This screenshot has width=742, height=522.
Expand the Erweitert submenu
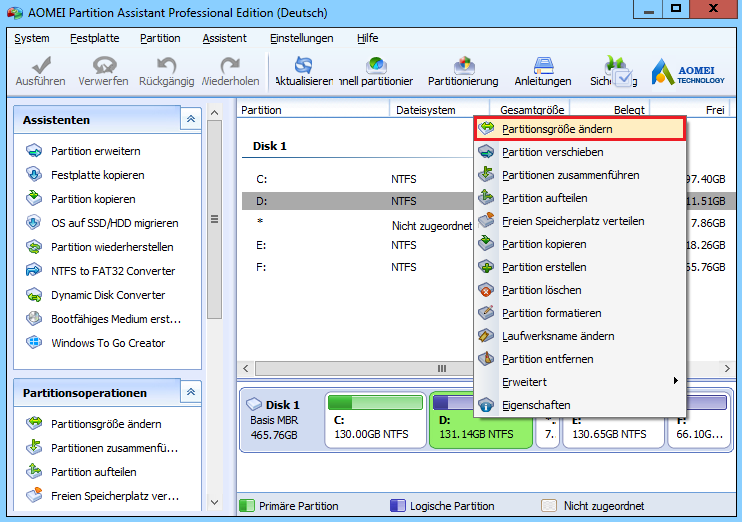click(x=580, y=382)
